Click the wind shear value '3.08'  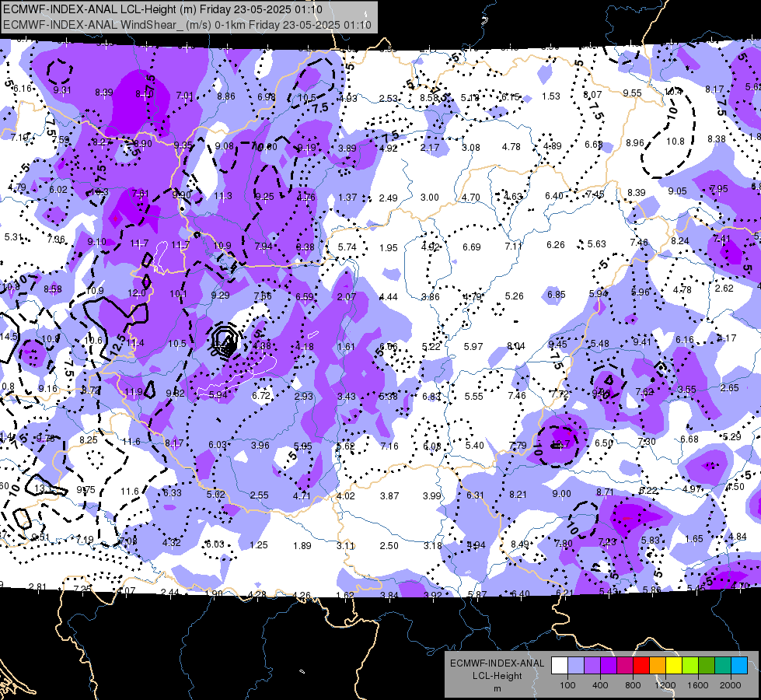[471, 147]
